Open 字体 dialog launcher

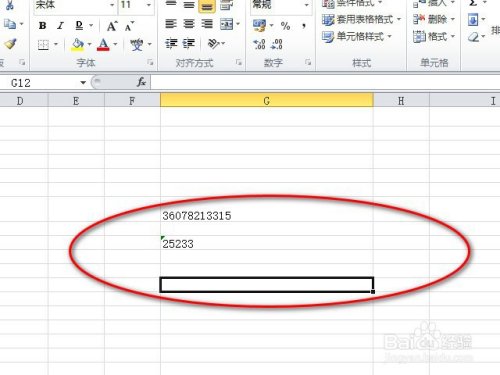click(x=150, y=62)
